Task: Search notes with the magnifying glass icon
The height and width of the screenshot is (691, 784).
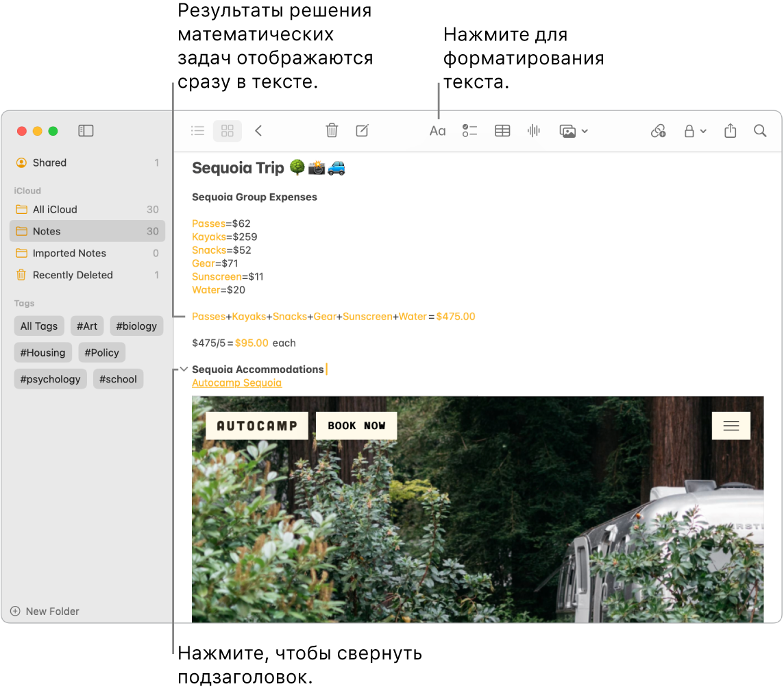Action: point(760,131)
